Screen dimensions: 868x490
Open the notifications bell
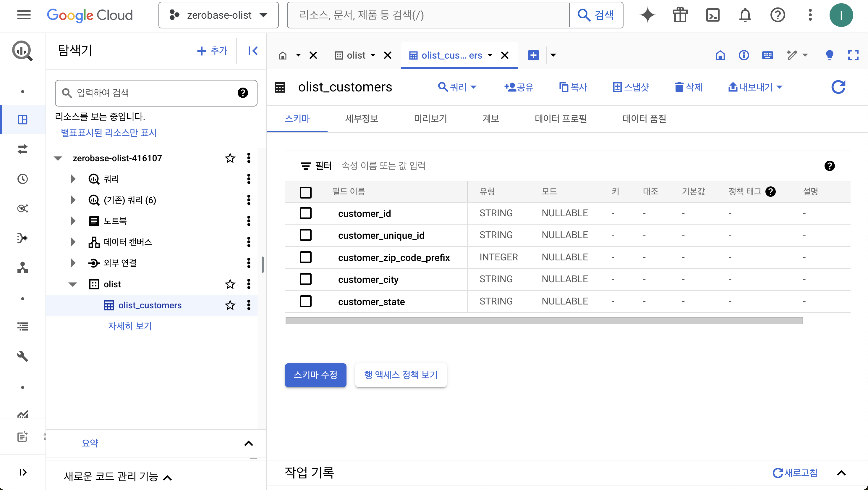[x=745, y=15]
